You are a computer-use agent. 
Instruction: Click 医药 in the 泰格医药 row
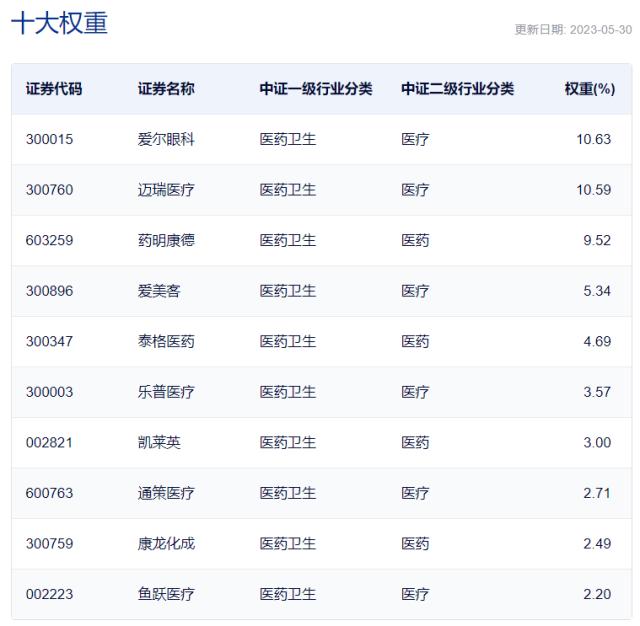pos(415,341)
